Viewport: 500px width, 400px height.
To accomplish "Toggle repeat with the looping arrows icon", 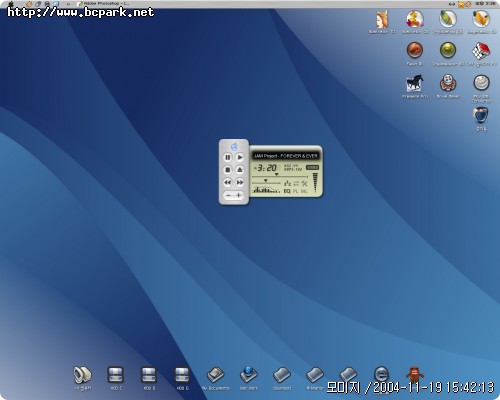I will coord(296,183).
